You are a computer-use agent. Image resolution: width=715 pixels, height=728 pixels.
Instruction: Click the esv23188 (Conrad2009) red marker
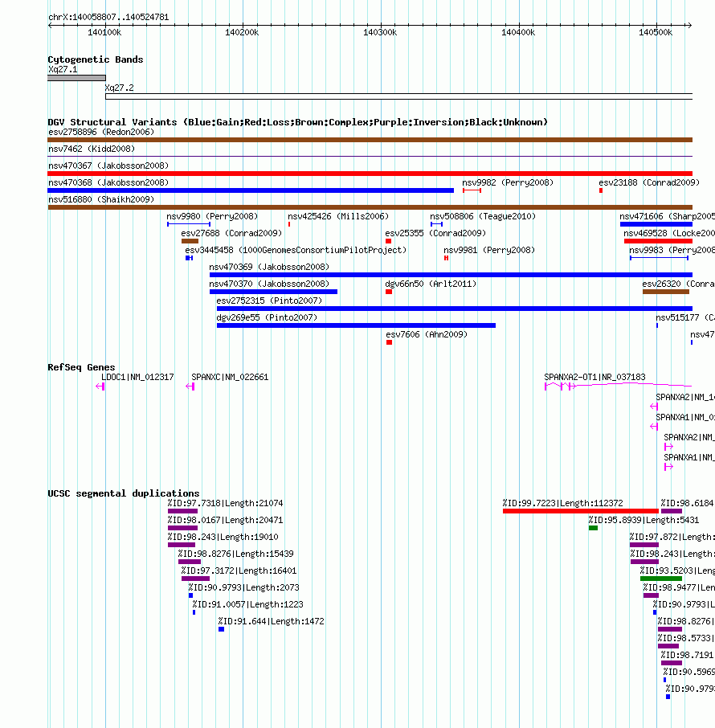coord(601,190)
